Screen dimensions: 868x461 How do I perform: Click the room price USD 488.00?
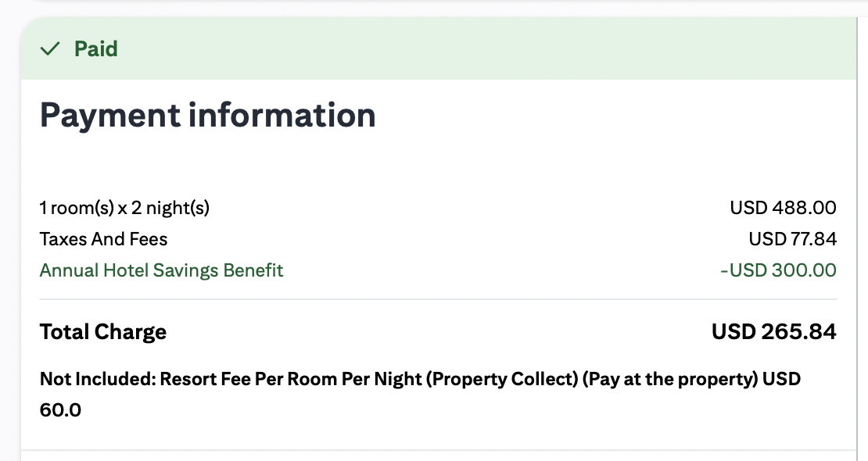[x=783, y=208]
